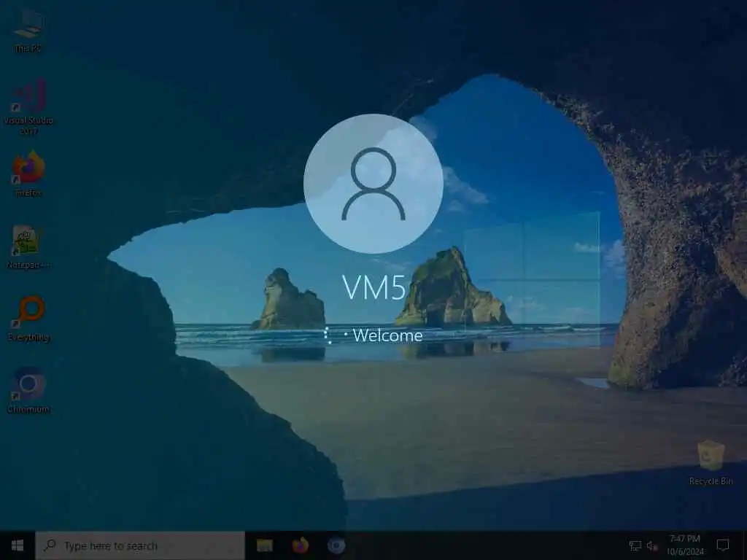
Task: Click the VM5 user avatar picture
Action: click(x=373, y=183)
